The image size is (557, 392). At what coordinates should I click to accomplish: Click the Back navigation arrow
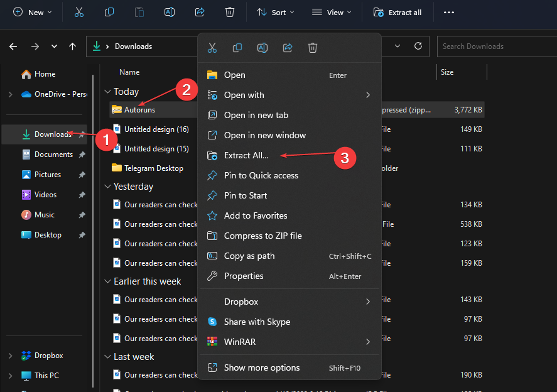tap(13, 46)
